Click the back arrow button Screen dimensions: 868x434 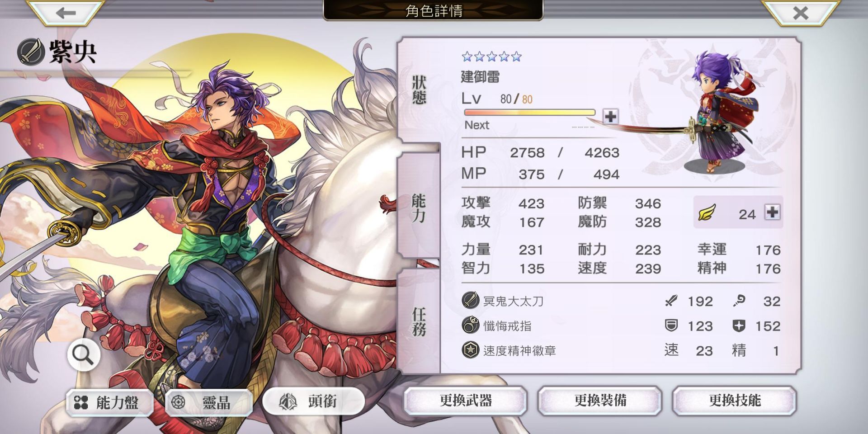click(66, 12)
